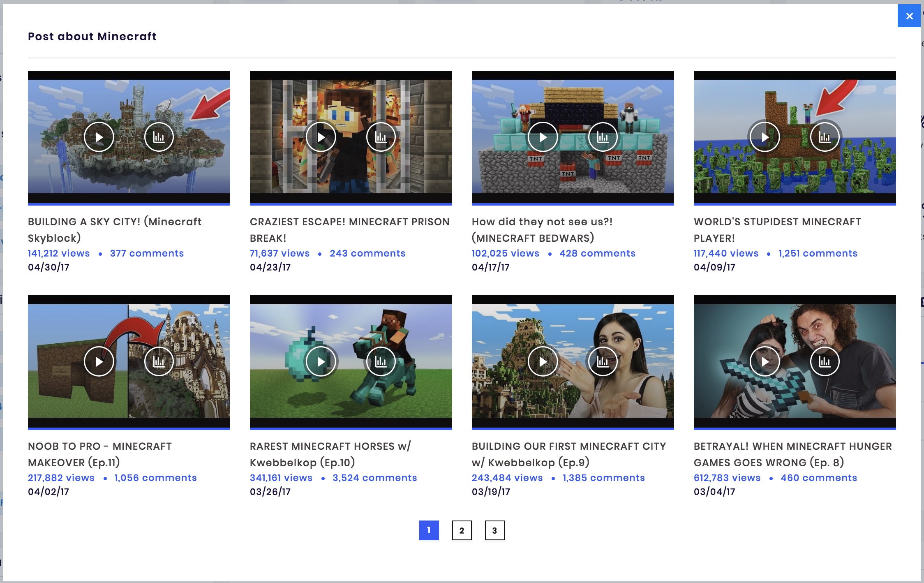Play the How did they not see us video

[x=543, y=137]
